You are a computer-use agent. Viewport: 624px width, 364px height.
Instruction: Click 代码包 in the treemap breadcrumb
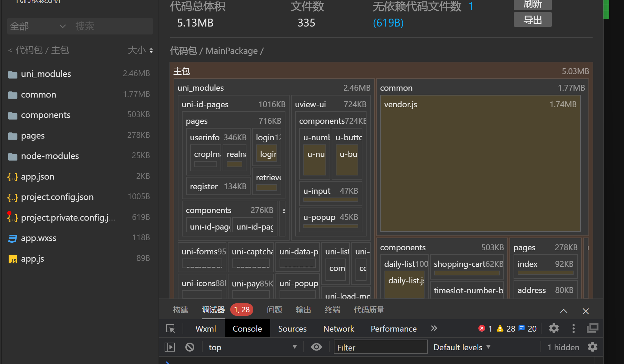pyautogui.click(x=183, y=51)
